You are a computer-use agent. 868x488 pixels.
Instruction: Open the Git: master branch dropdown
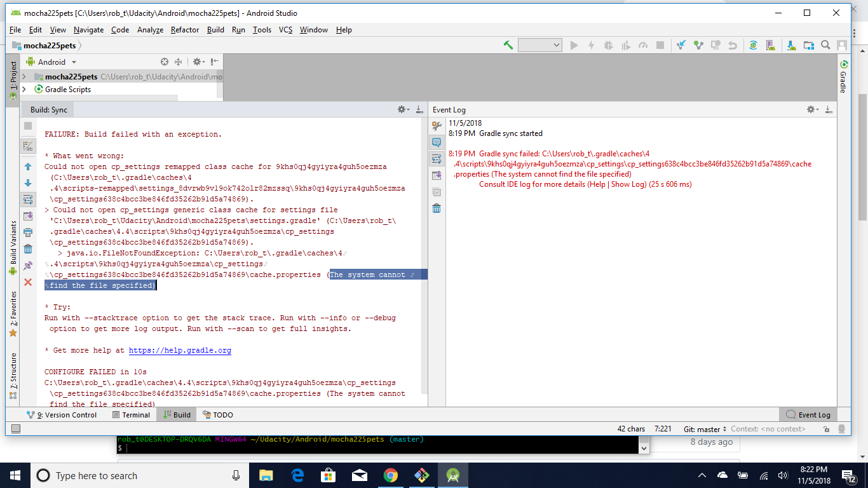pyautogui.click(x=705, y=429)
